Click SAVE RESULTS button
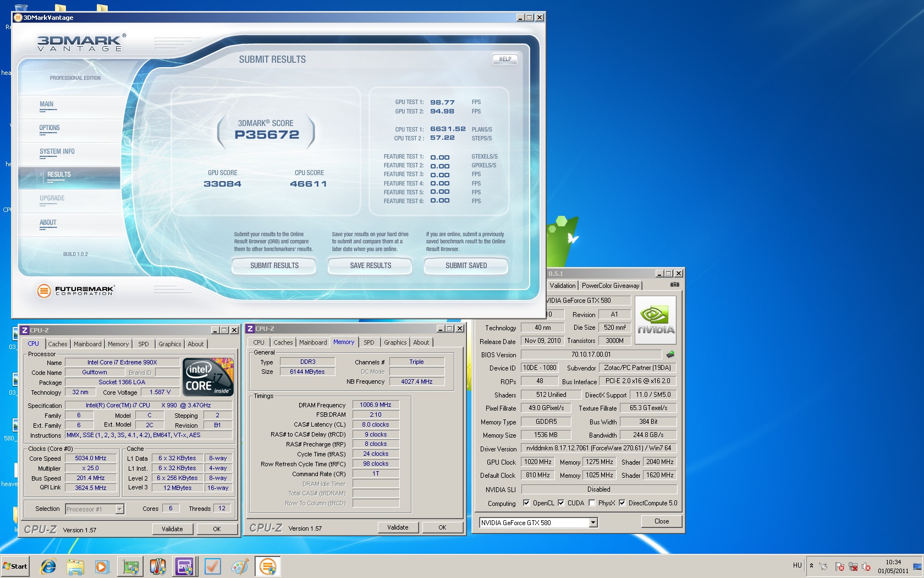 coord(370,265)
